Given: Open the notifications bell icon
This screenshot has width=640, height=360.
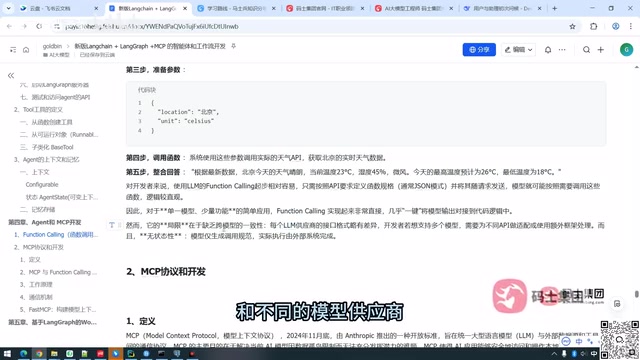Looking at the screenshot, I should (x=548, y=50).
